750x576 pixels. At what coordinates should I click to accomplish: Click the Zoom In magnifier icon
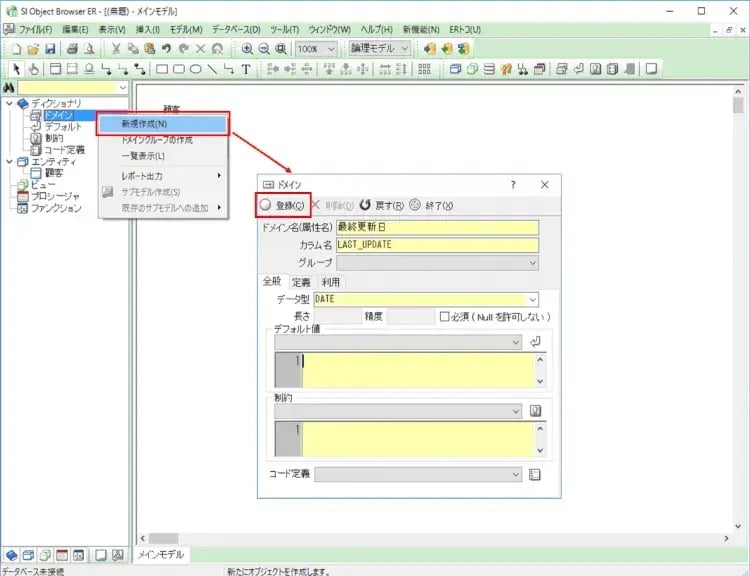coord(247,48)
